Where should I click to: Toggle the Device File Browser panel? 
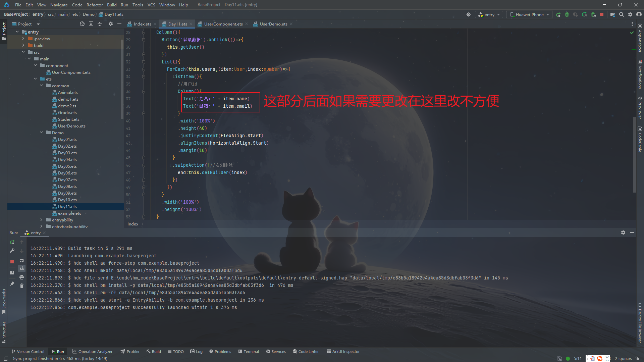click(x=640, y=323)
